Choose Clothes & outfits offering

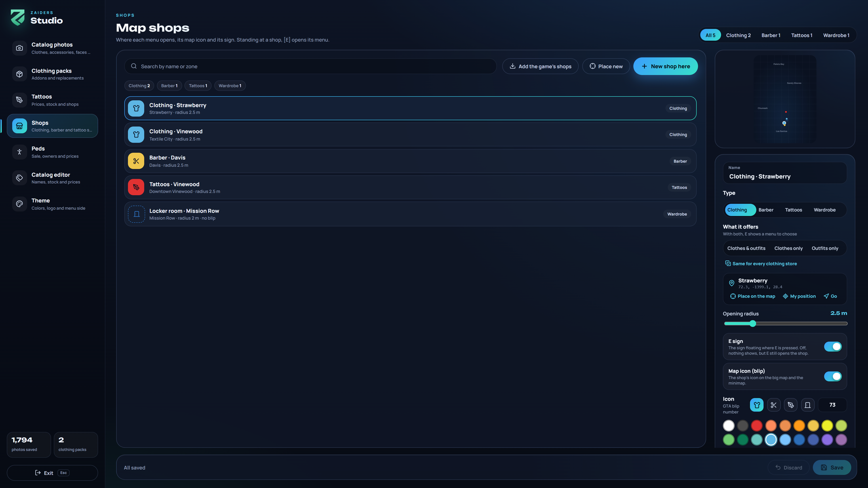[x=746, y=248]
